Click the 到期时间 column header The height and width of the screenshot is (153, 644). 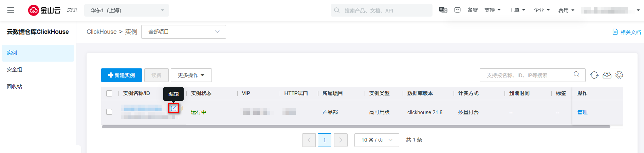(x=519, y=93)
